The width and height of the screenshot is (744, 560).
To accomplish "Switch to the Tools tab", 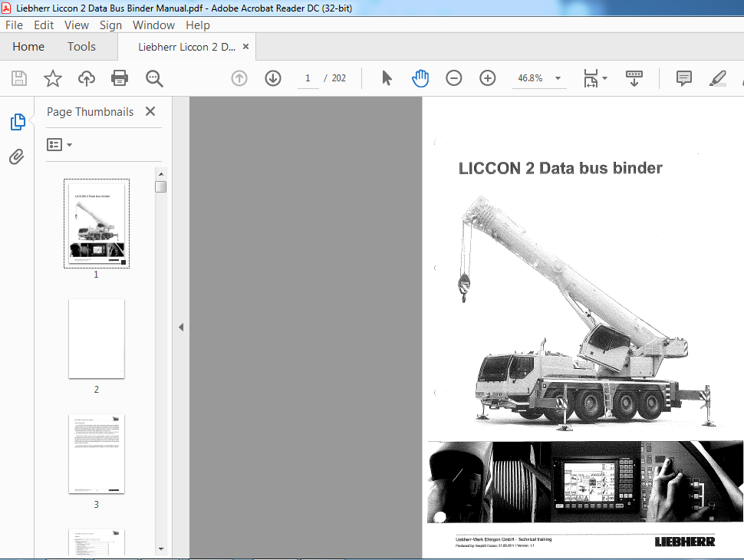I will tap(81, 47).
